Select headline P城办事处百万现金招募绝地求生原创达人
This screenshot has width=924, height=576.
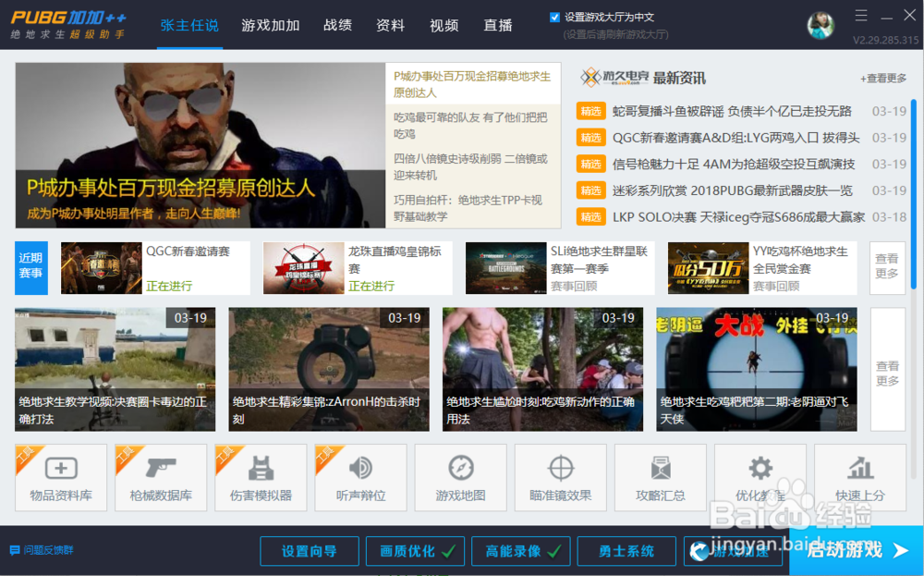[472, 84]
